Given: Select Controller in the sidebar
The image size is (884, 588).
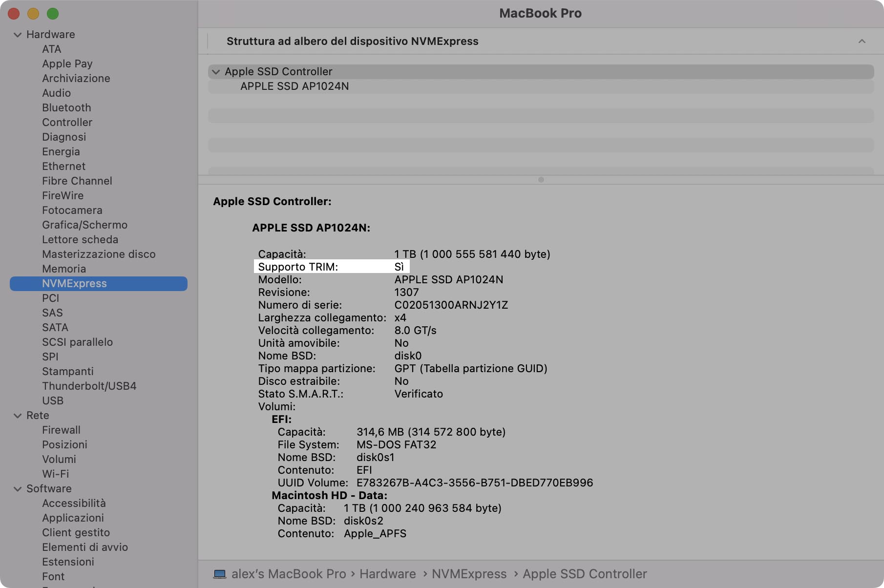Looking at the screenshot, I should tap(67, 123).
